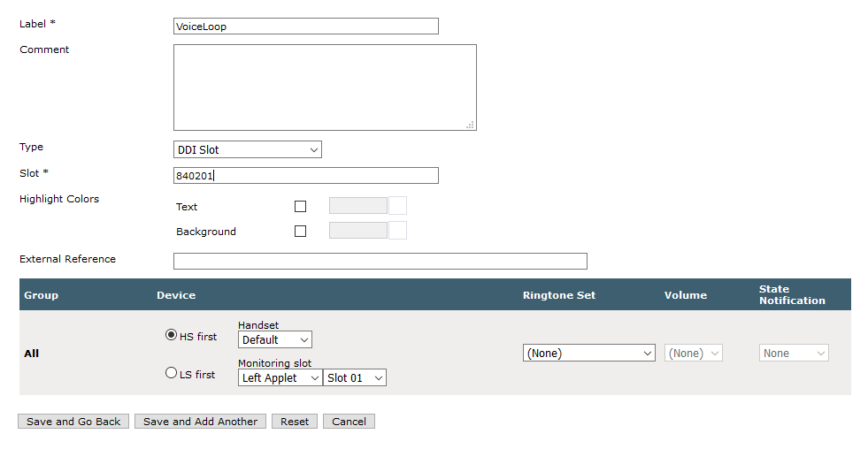Click the External Reference label

(x=67, y=259)
